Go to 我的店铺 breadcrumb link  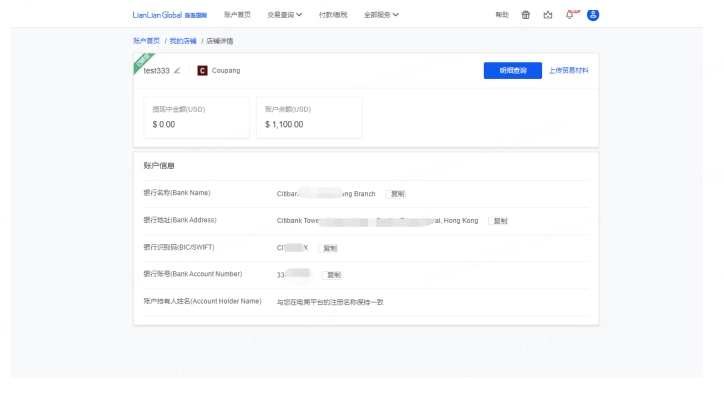pos(183,41)
